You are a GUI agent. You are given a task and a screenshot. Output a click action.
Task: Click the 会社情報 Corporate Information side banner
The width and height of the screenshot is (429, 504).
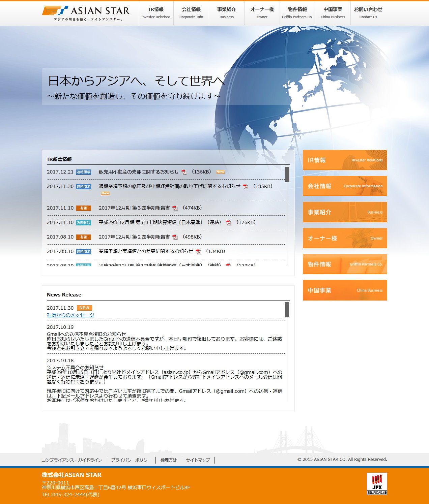(345, 186)
